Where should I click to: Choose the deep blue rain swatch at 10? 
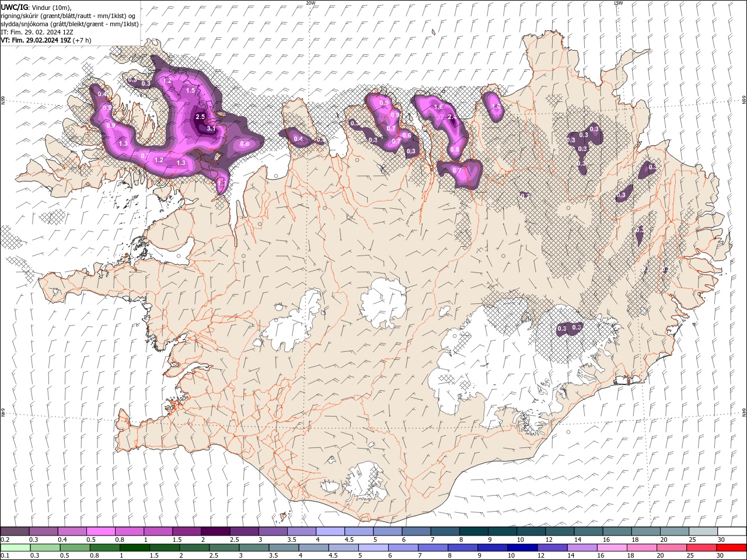click(522, 548)
